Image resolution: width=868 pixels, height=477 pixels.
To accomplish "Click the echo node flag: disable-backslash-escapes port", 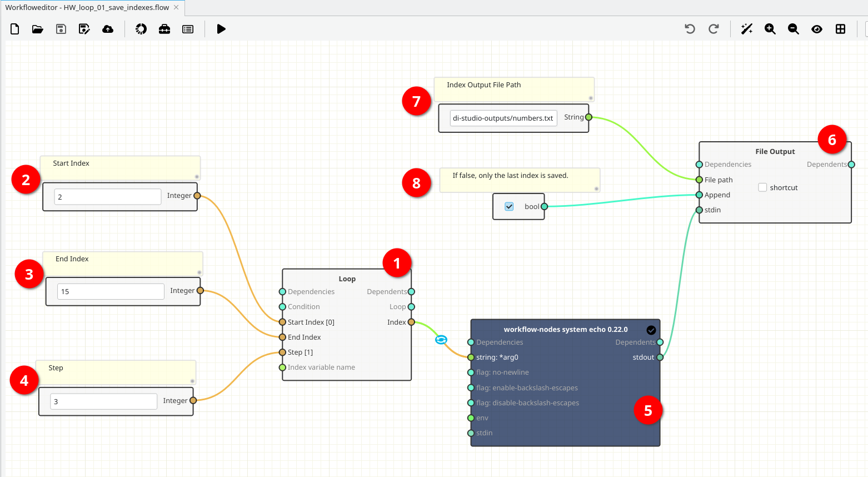I will point(471,403).
